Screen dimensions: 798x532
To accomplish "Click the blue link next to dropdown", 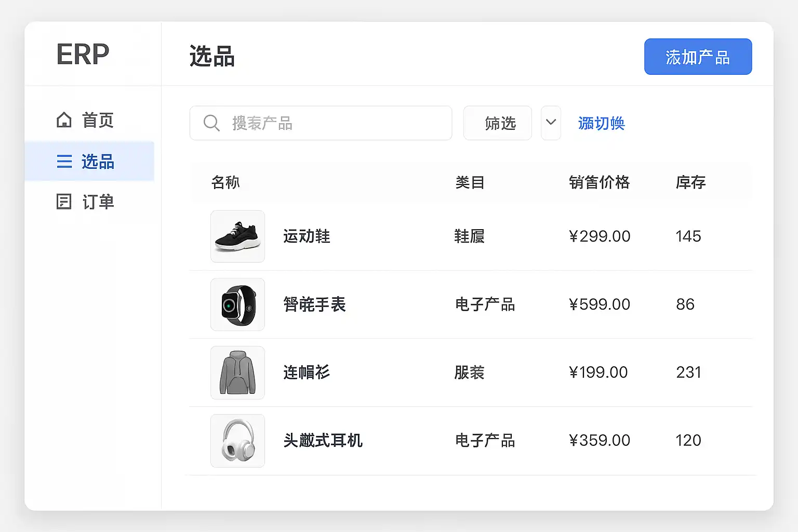I will [x=601, y=123].
